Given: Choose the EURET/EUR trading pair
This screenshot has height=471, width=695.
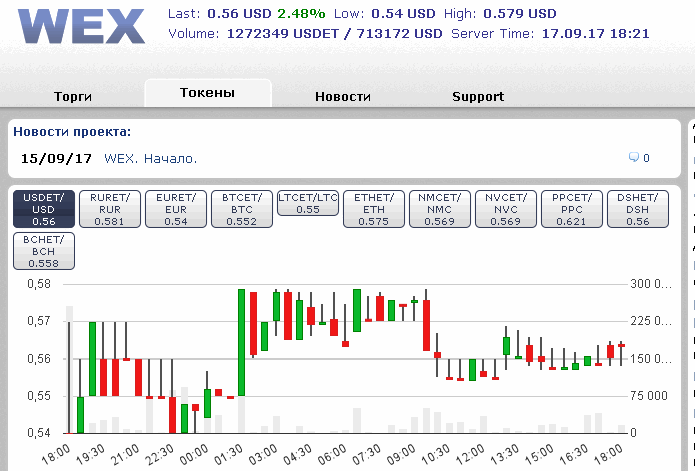Looking at the screenshot, I should (x=176, y=209).
